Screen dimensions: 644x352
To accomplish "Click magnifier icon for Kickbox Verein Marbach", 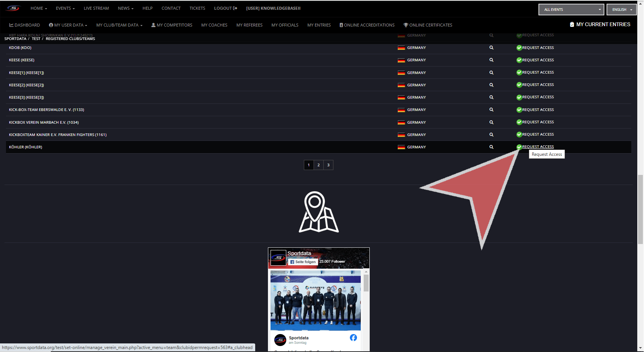I will click(x=491, y=123).
